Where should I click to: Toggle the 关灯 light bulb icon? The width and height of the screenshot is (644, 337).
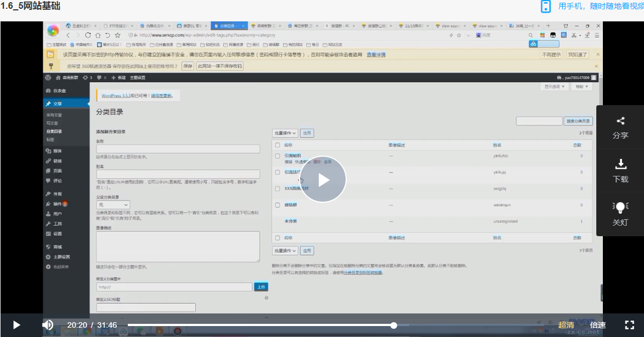[x=620, y=207]
